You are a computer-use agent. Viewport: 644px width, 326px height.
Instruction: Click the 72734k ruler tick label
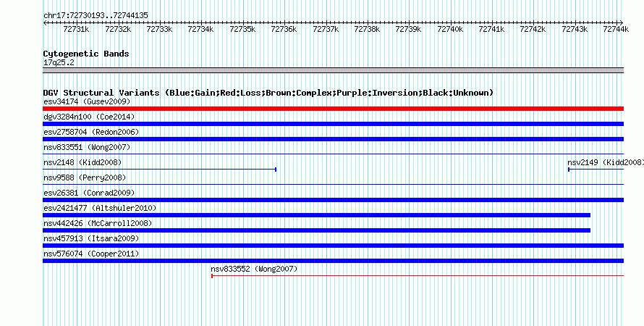coord(201,29)
